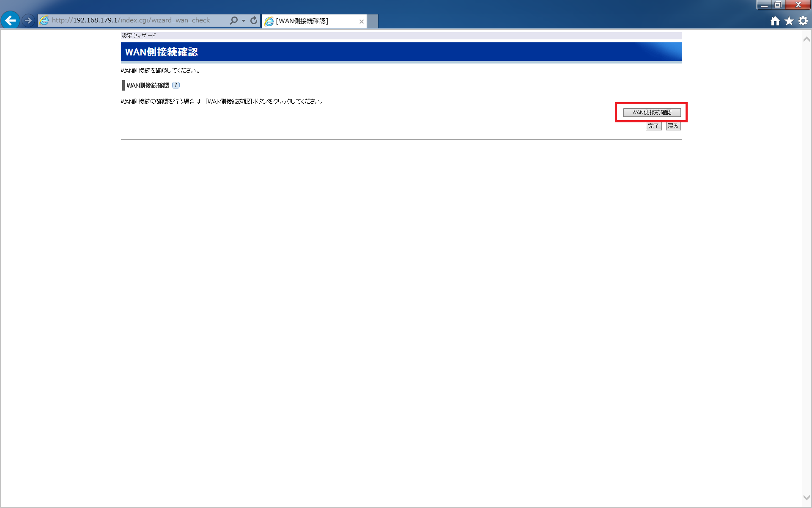Click the search magnifier icon in address bar
Viewport: 812px width, 508px height.
pyautogui.click(x=233, y=20)
